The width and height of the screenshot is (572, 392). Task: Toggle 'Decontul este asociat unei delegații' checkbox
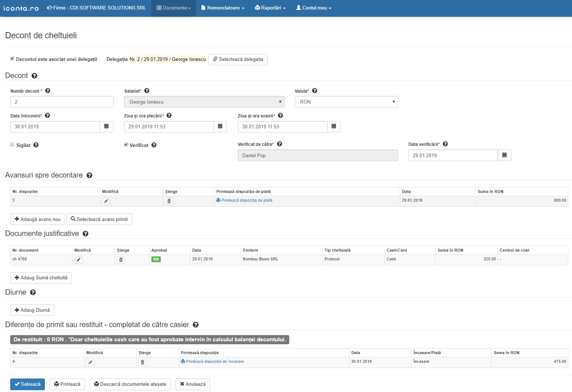pyautogui.click(x=12, y=59)
